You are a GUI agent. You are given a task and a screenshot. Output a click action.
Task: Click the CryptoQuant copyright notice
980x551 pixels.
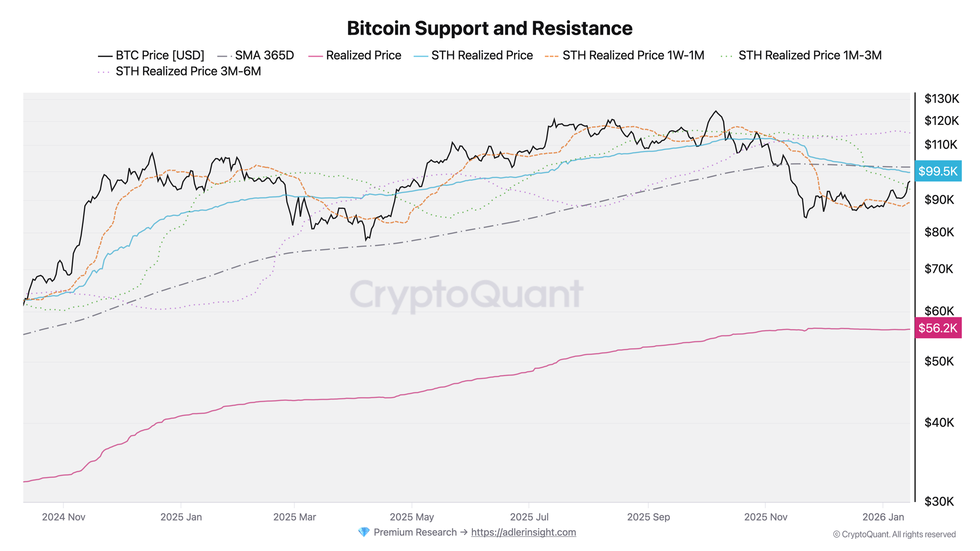(x=894, y=534)
